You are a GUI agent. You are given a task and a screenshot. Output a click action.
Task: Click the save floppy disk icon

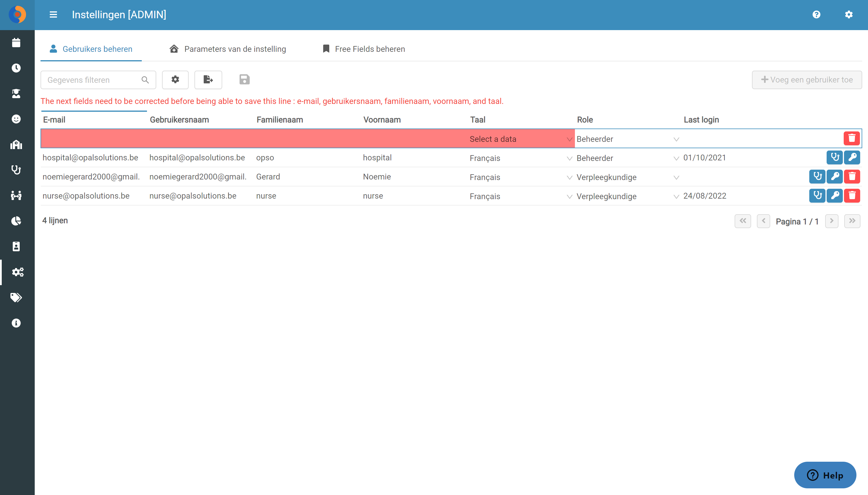(x=244, y=80)
